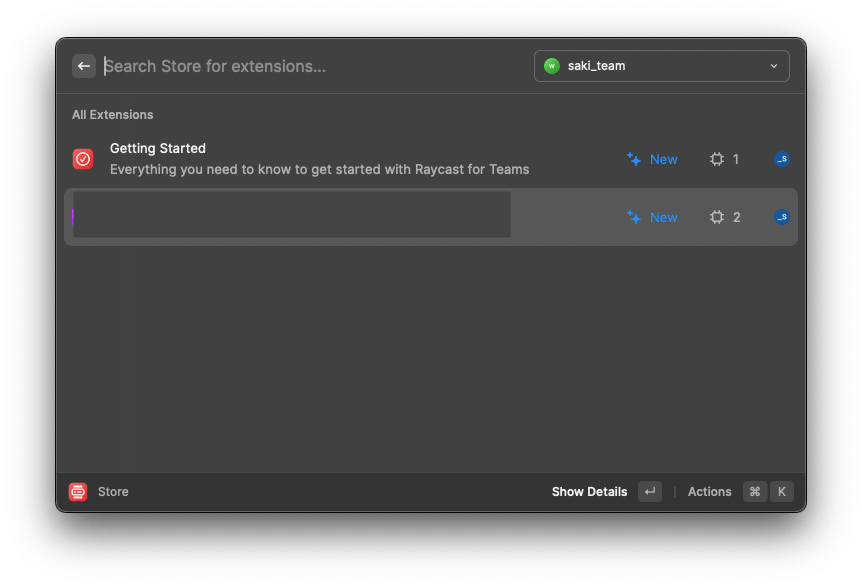This screenshot has width=862, height=586.
Task: Click the All Extensions section header
Action: coord(113,115)
